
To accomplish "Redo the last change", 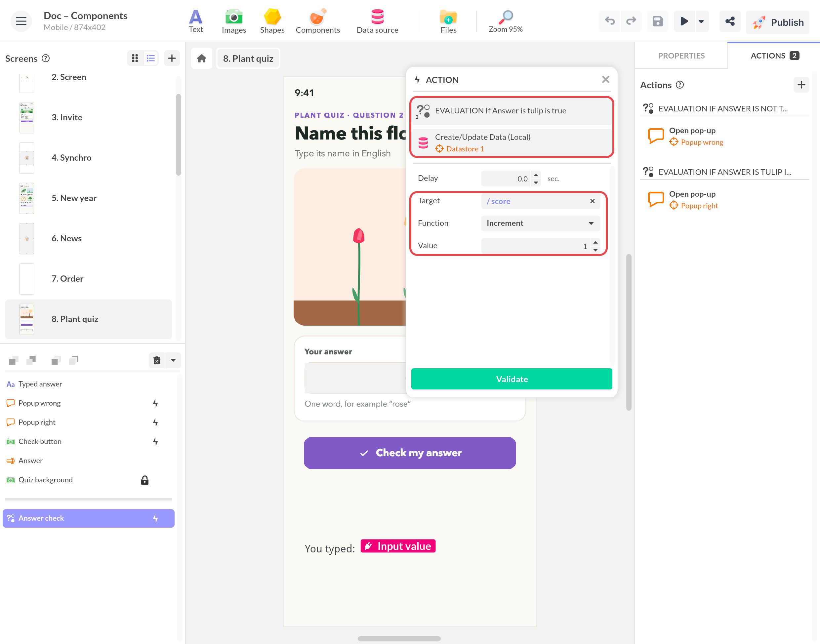I will click(631, 21).
